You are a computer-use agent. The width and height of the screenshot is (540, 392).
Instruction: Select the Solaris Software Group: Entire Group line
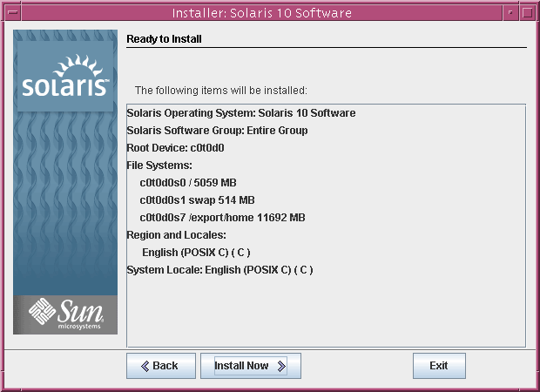(217, 131)
